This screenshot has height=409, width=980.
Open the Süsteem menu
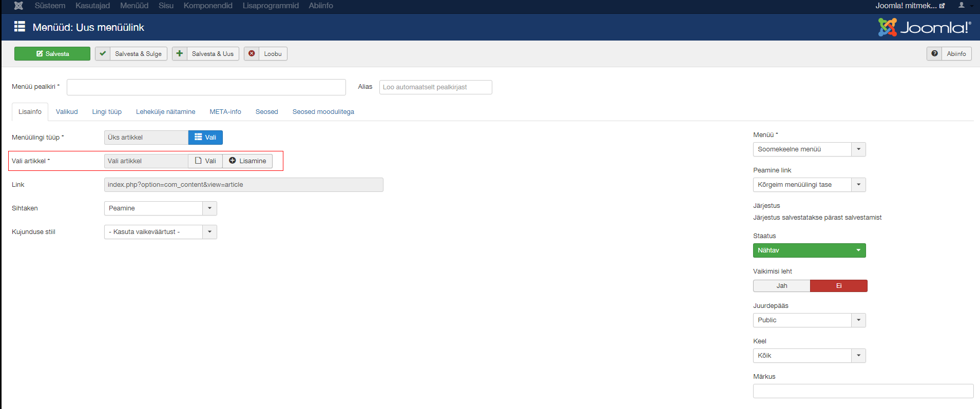tap(50, 6)
